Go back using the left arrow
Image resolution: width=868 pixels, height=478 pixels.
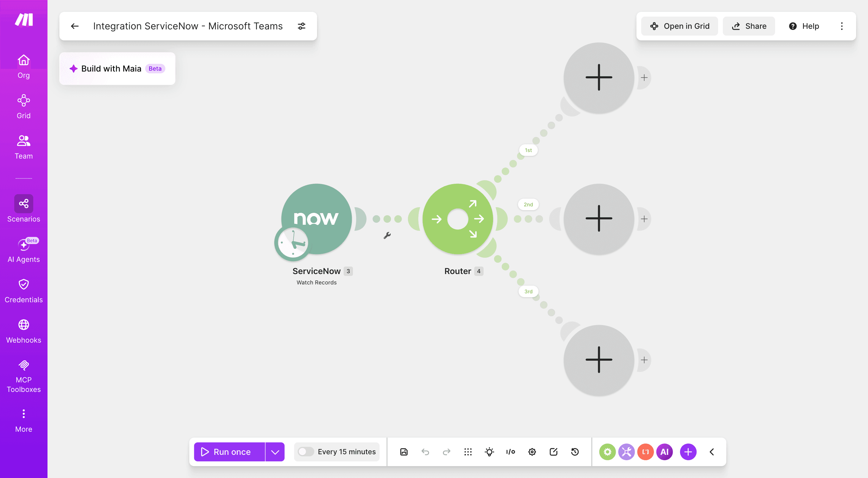tap(75, 26)
